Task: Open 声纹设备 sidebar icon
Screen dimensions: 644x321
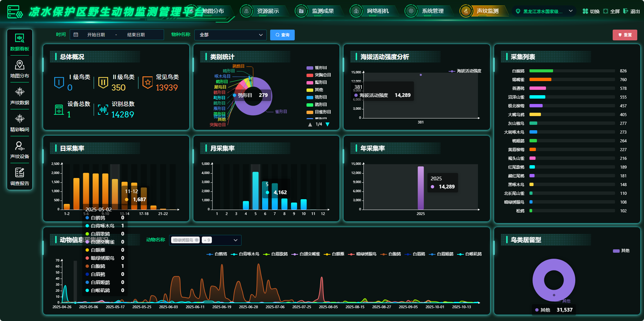Action: [20, 146]
